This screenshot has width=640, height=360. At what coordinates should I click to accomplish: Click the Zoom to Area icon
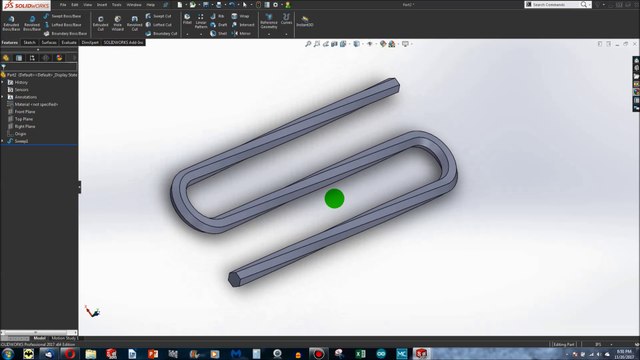coord(317,44)
